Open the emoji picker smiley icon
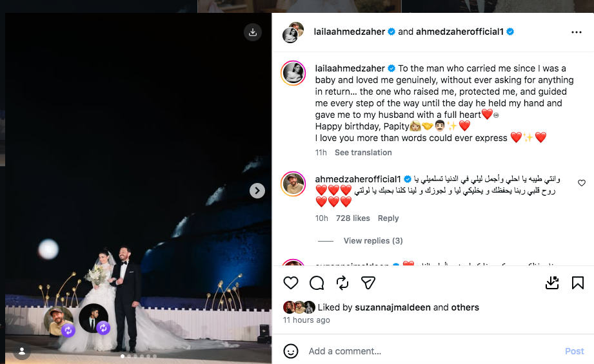This screenshot has width=594, height=364. coord(291,351)
